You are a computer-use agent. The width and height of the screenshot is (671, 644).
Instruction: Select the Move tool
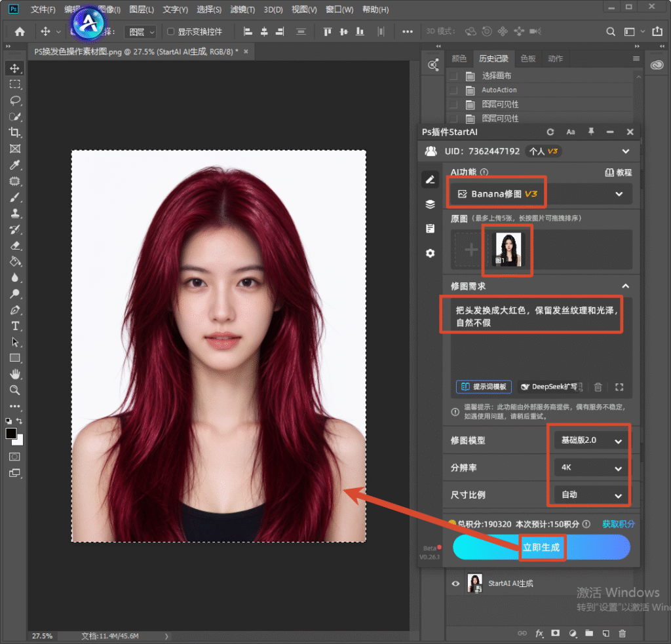14,69
